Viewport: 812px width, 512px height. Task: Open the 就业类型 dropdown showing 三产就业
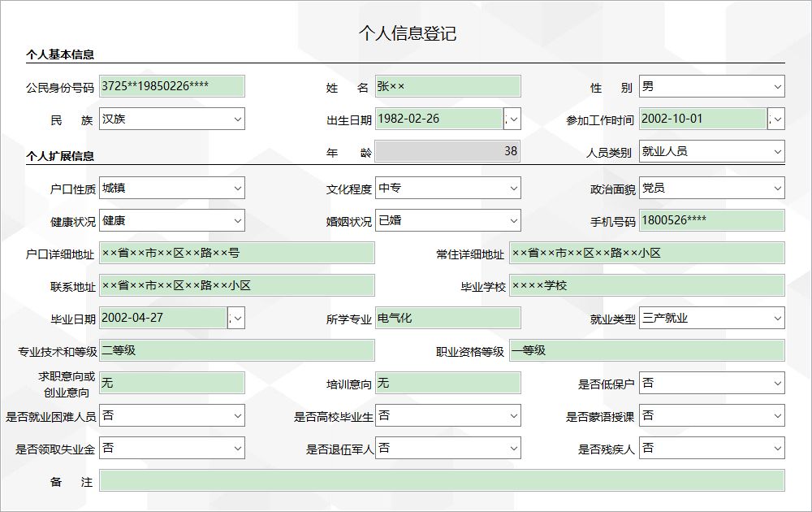tap(711, 318)
